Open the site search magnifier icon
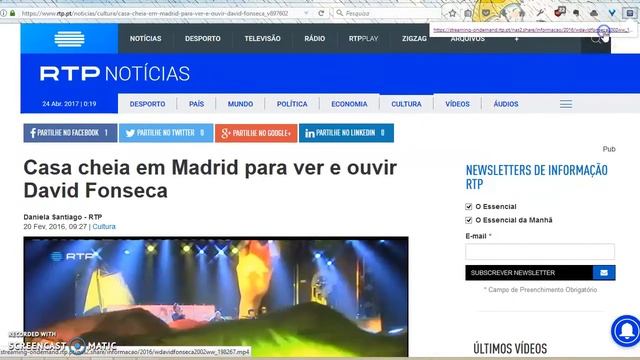The height and width of the screenshot is (360, 640). [596, 39]
